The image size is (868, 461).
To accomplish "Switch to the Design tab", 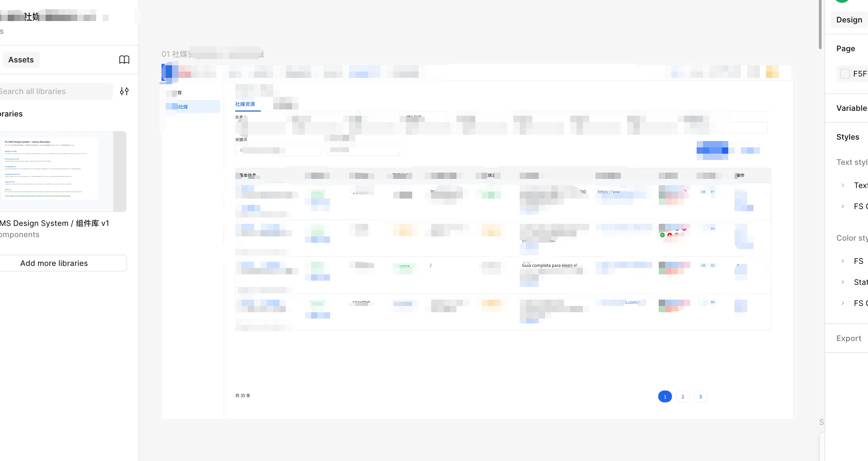I will click(x=849, y=20).
